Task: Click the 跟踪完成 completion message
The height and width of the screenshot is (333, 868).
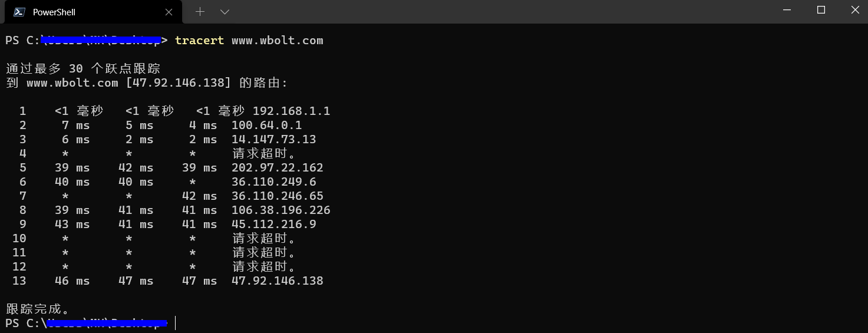Action: tap(38, 309)
